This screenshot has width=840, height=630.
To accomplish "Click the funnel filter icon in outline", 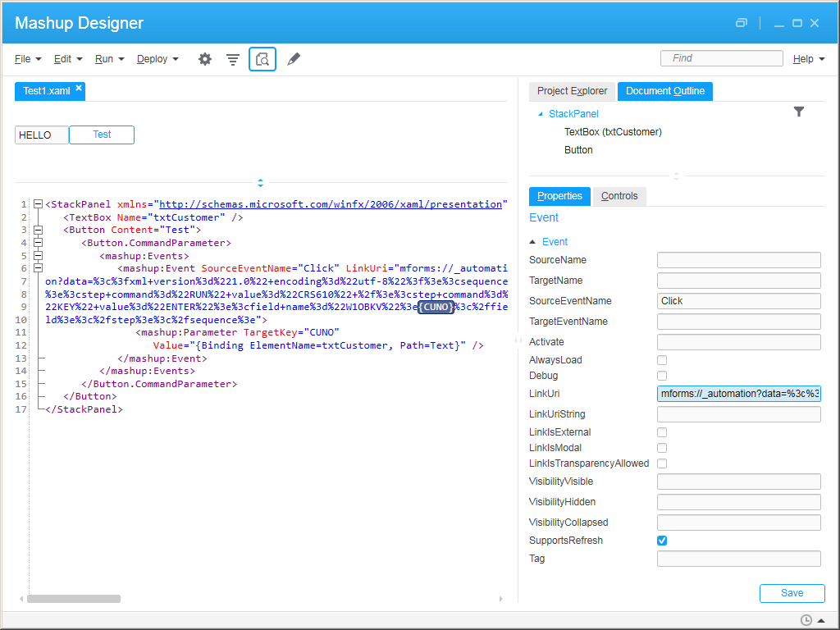I will 799,112.
